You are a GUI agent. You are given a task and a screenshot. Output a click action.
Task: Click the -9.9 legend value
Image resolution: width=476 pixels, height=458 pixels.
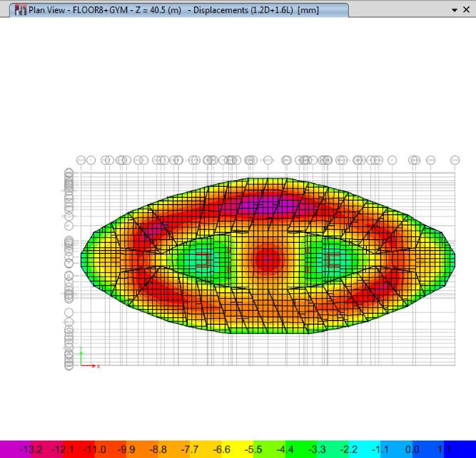(126, 449)
